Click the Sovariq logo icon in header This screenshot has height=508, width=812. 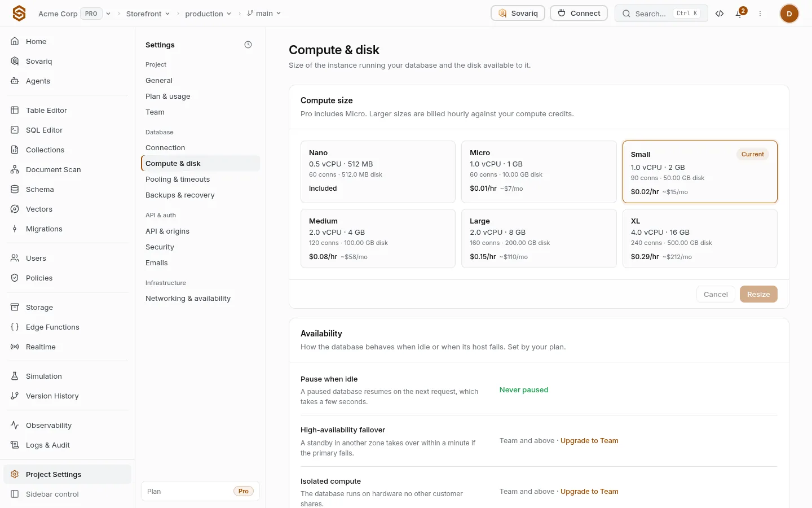[x=19, y=13]
